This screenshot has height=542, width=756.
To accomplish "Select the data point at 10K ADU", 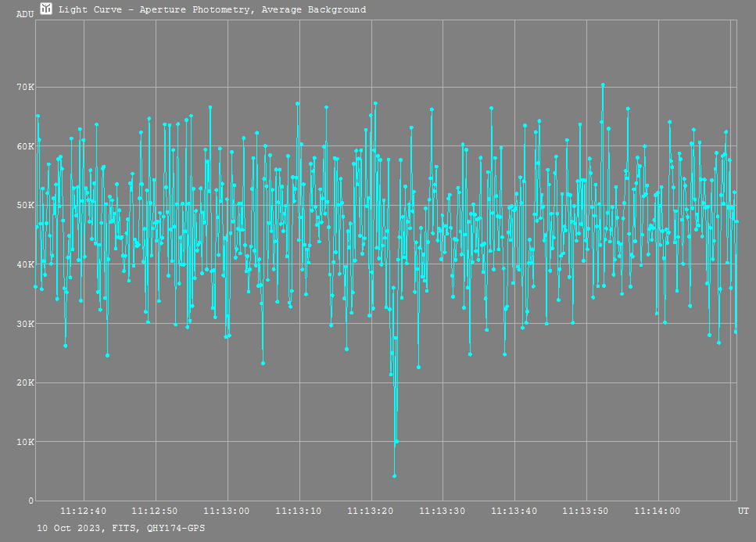I will pos(396,441).
